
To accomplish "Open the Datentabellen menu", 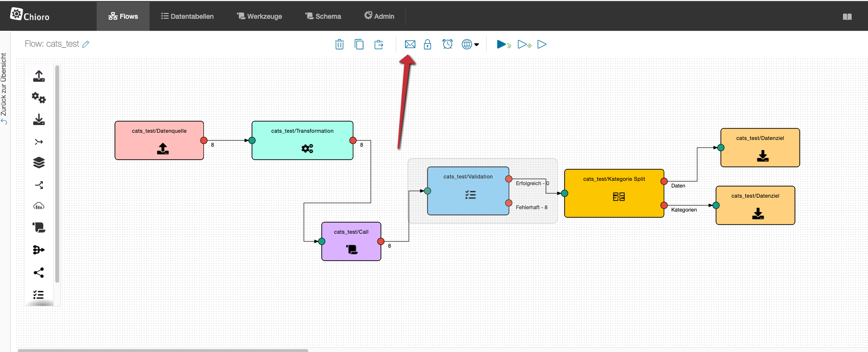I will tap(187, 16).
